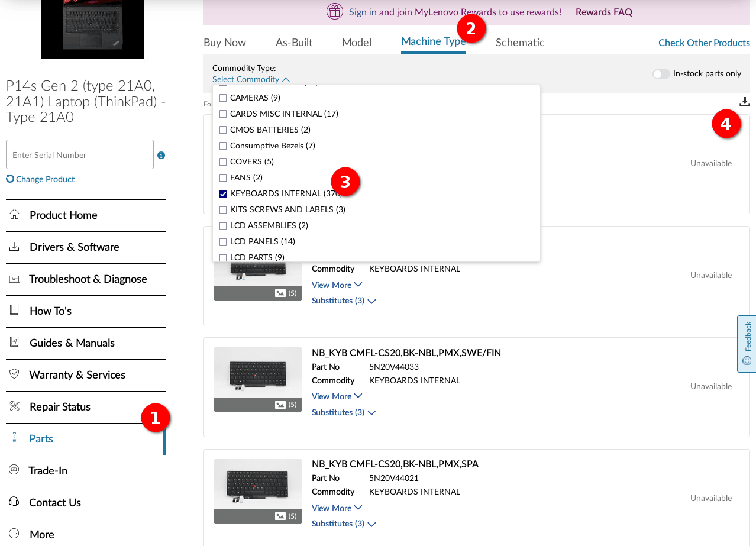Collapse the Select Commodity dropdown

tap(251, 79)
